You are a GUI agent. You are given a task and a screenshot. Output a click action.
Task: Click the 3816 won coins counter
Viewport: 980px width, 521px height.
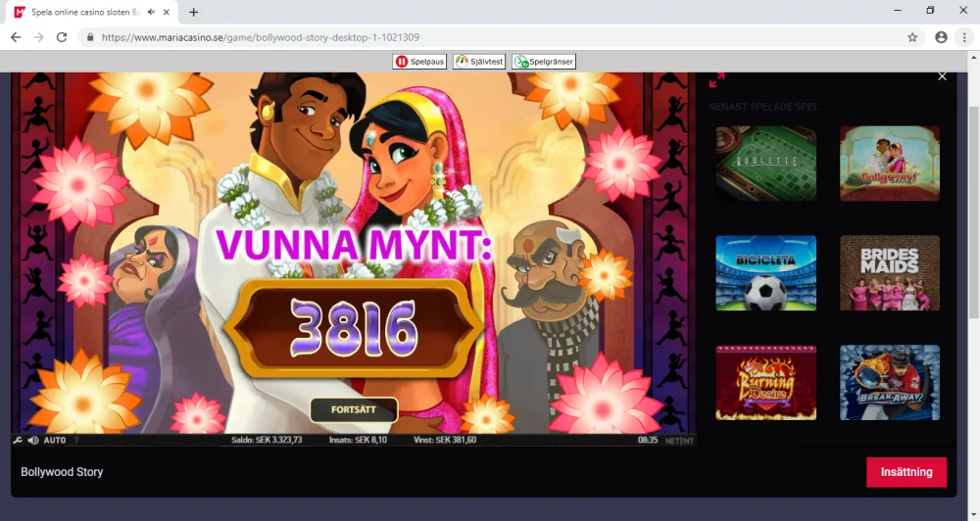[x=354, y=329]
